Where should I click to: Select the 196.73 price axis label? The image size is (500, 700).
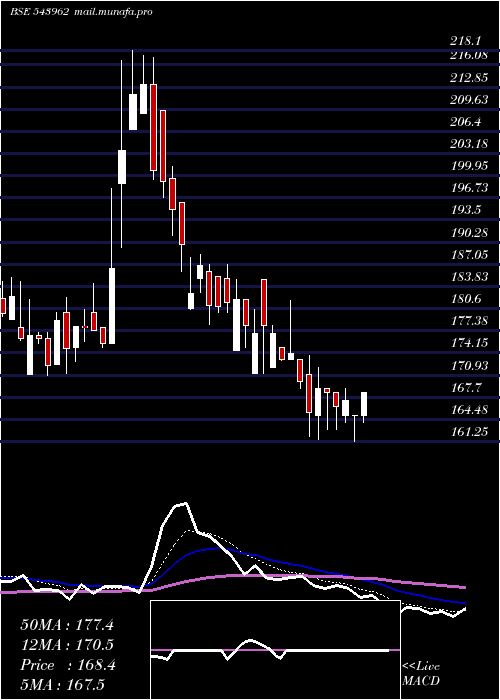[x=469, y=188]
